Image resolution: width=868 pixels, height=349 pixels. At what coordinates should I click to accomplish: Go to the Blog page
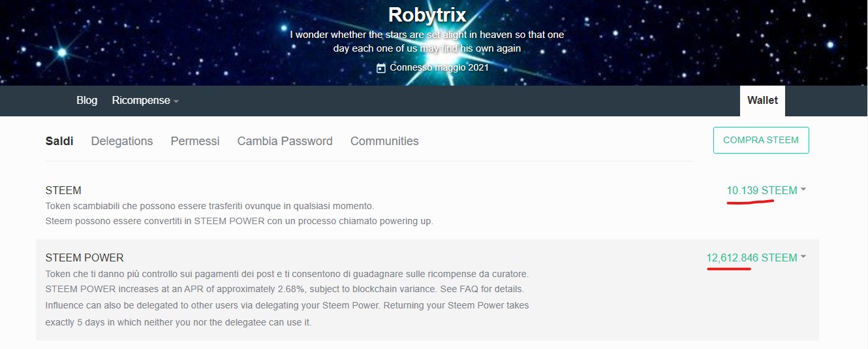pyautogui.click(x=87, y=101)
